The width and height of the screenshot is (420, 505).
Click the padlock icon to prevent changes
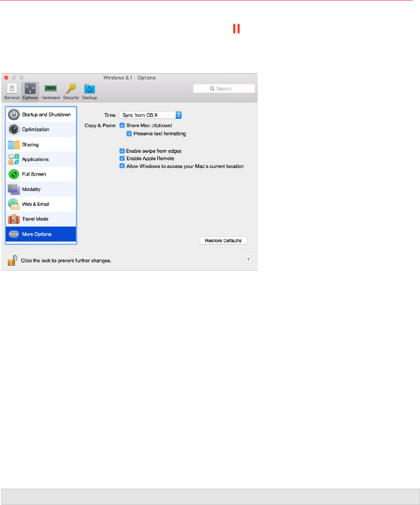[12, 260]
